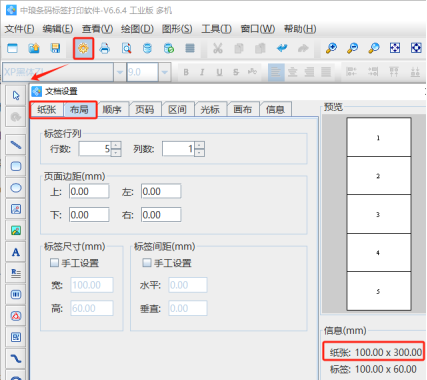
Task: Open print preview magnifier icon
Action: pos(126,48)
